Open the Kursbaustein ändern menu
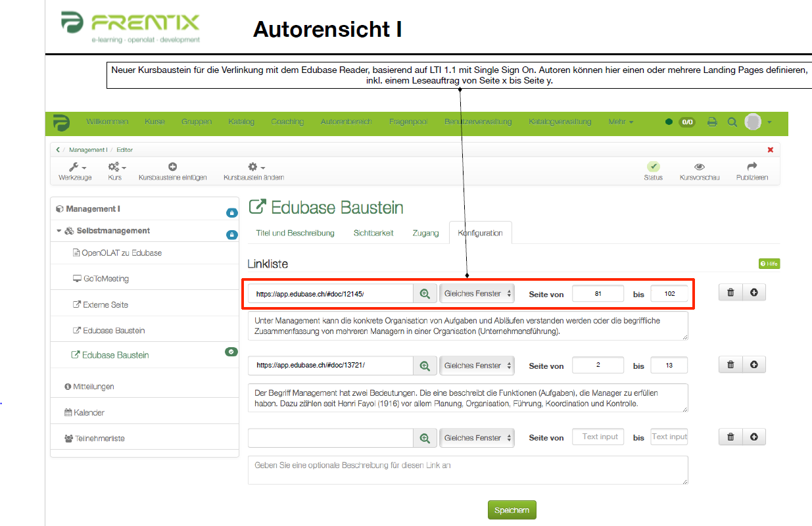The image size is (812, 526). click(254, 172)
